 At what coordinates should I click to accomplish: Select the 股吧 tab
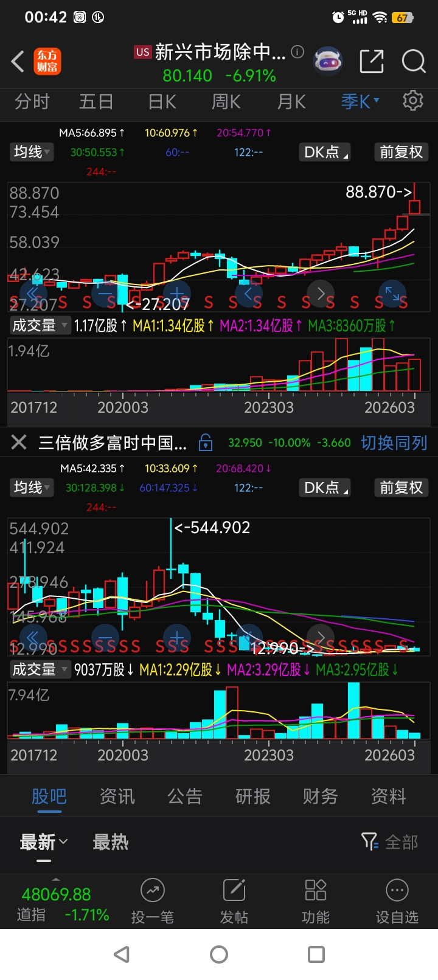(49, 796)
